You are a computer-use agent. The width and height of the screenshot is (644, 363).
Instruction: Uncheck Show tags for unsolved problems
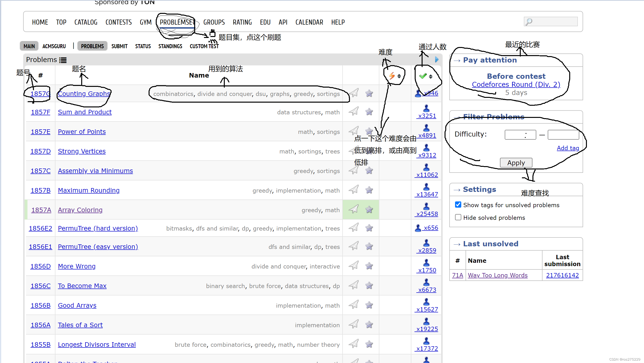458,204
